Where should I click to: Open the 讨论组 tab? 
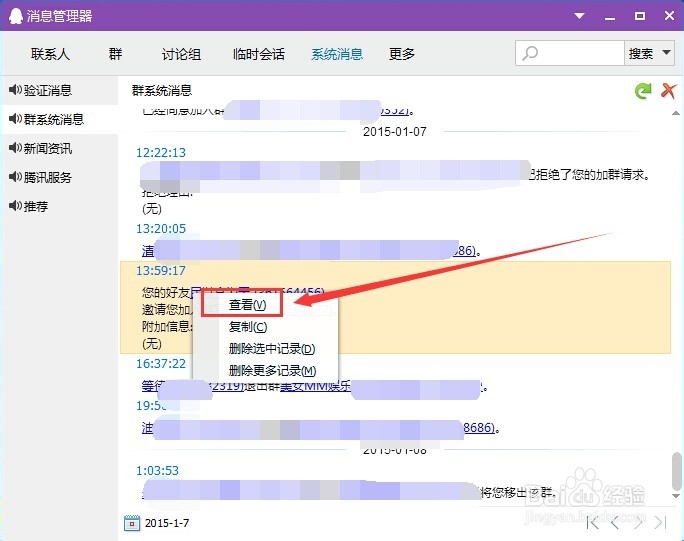(x=181, y=54)
